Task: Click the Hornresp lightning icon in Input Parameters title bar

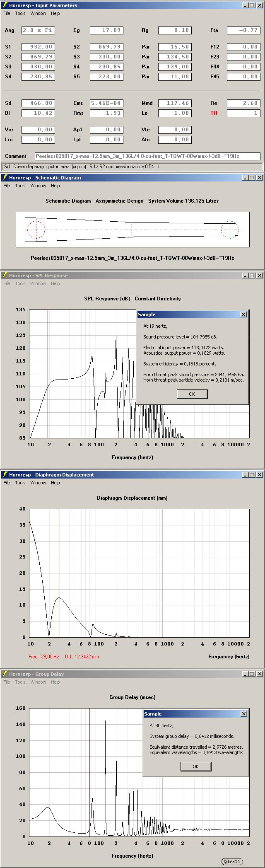Action: (x=5, y=5)
